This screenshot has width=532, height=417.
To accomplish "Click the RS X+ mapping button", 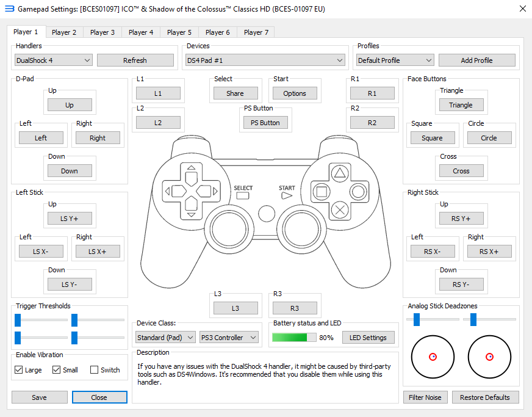I will point(489,252).
